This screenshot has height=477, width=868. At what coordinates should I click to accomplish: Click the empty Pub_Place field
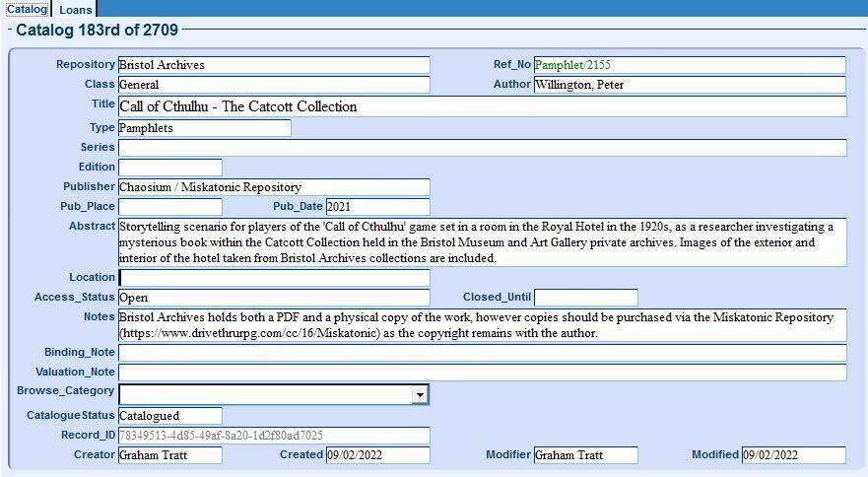170,207
